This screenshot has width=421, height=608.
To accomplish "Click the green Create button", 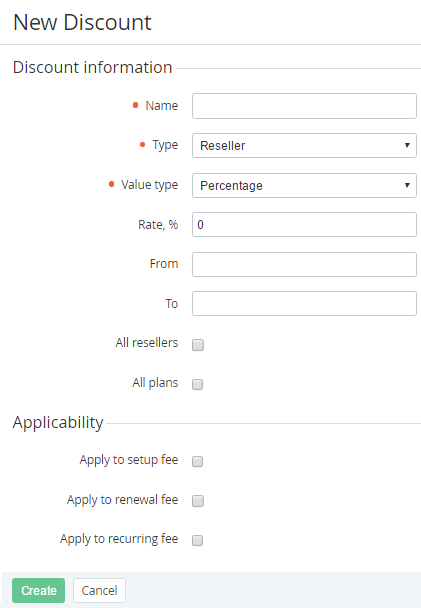I will pos(38,591).
